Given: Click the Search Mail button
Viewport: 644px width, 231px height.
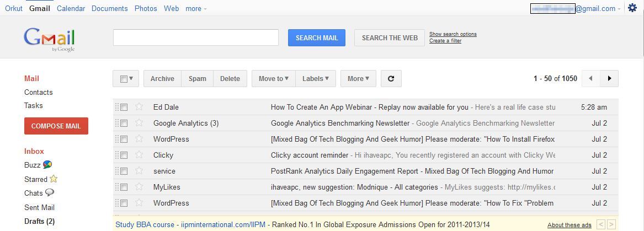Looking at the screenshot, I should tap(317, 37).
